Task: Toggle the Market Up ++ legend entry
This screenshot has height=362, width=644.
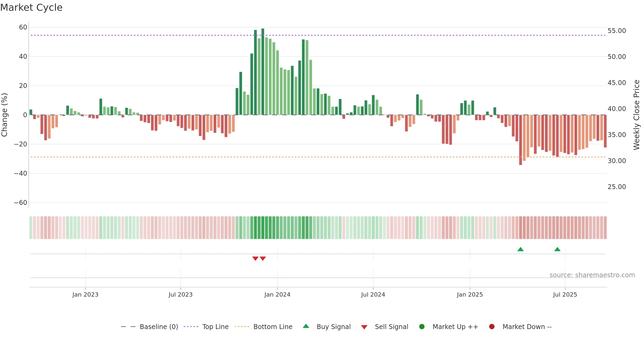Action: [449, 327]
